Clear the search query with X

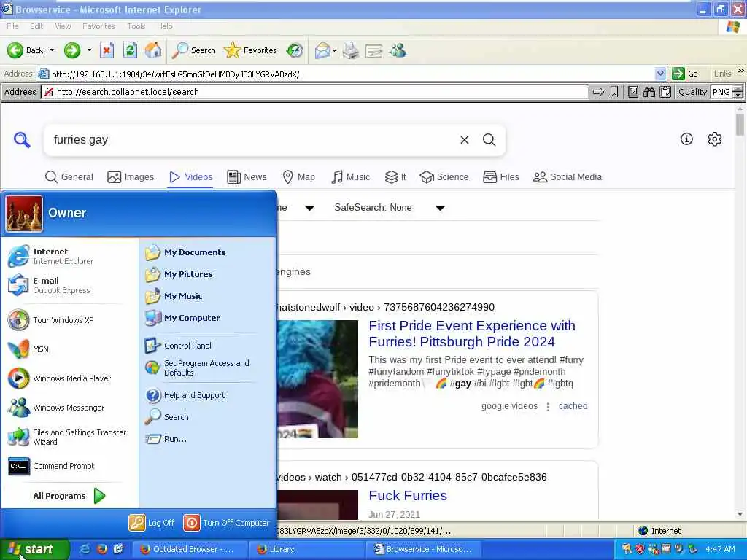[x=464, y=139]
